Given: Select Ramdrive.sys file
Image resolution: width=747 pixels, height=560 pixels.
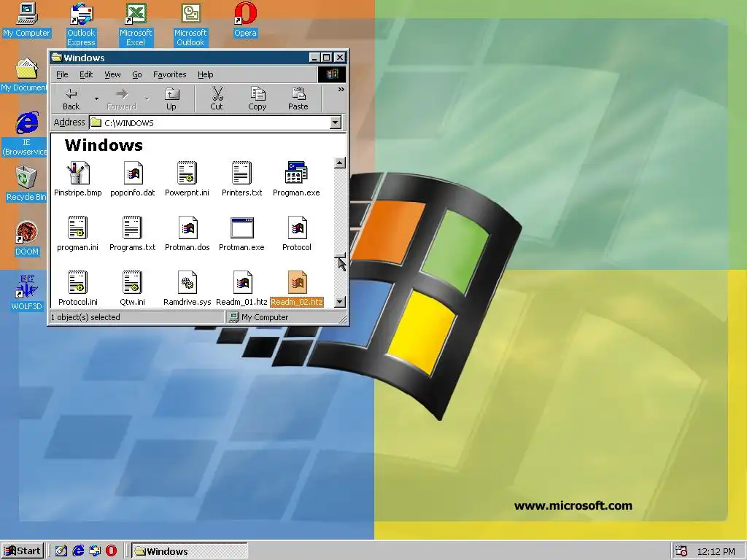Looking at the screenshot, I should (187, 289).
